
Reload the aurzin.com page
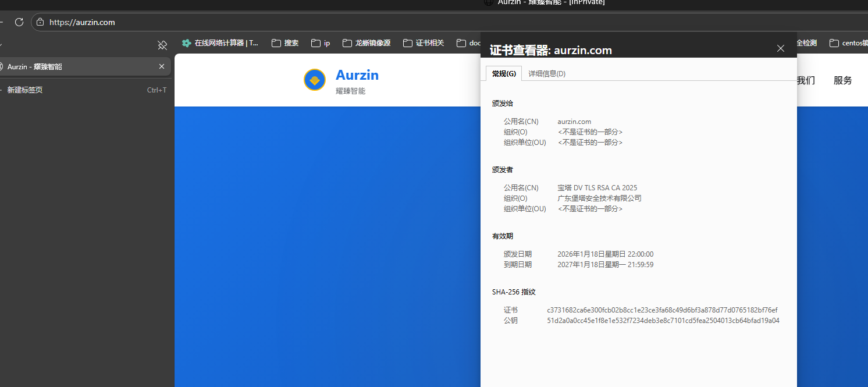(19, 22)
